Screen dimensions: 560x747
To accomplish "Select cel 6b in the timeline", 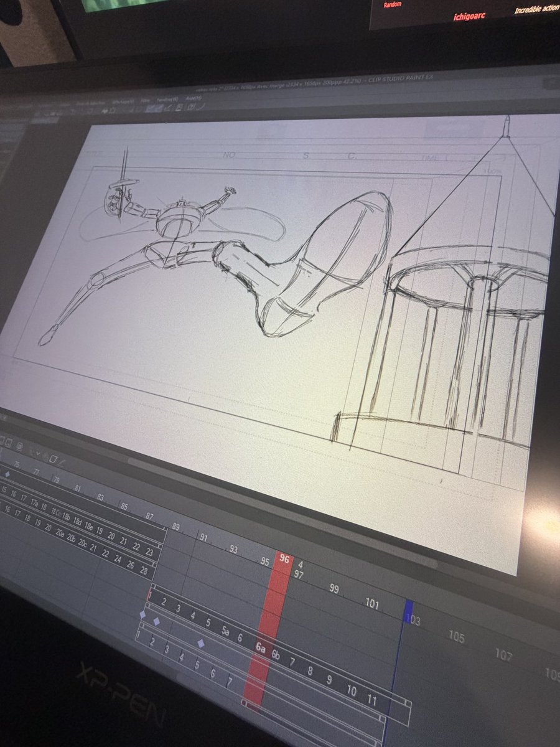I will click(276, 655).
